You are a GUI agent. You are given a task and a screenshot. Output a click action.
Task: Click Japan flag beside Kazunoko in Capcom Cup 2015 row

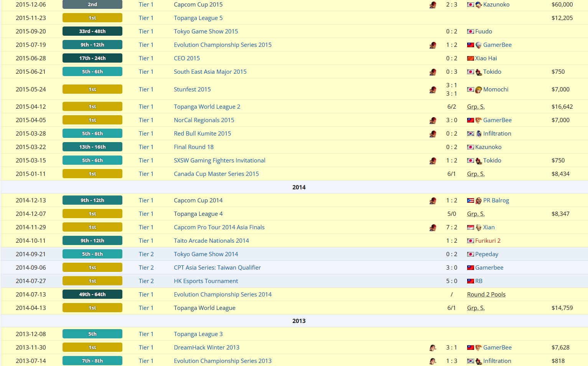click(470, 5)
